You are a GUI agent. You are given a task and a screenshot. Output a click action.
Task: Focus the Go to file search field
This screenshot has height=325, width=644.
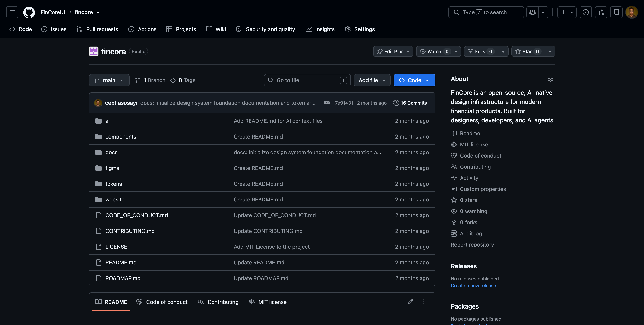click(307, 80)
